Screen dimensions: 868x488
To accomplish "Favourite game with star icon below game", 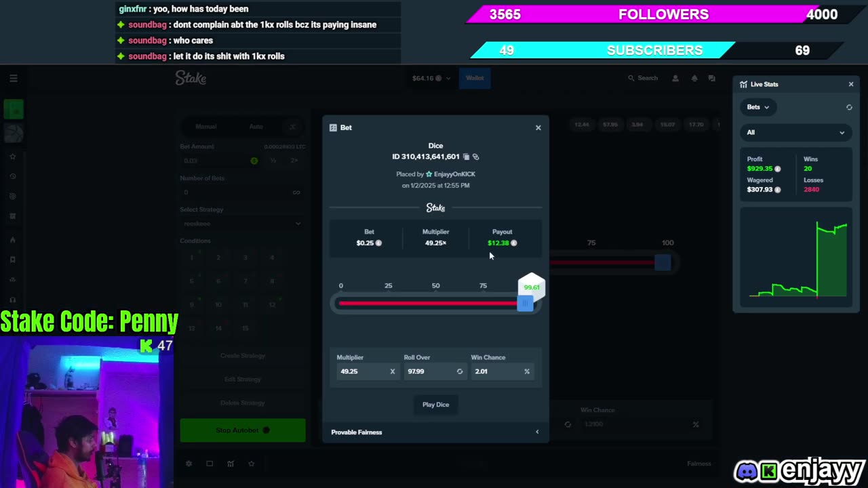I will tap(252, 464).
